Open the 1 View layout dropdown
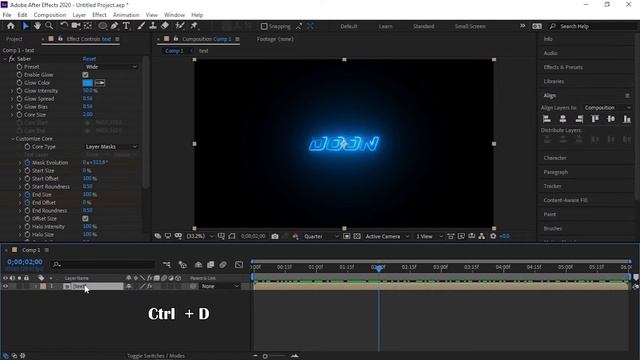 [429, 236]
